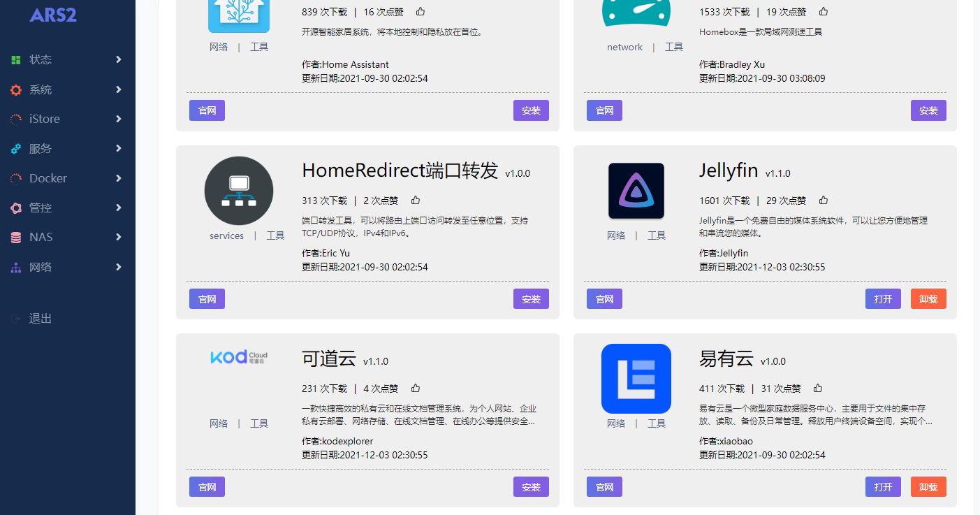Open 官网 for 可道云
980x515 pixels.
tap(207, 487)
